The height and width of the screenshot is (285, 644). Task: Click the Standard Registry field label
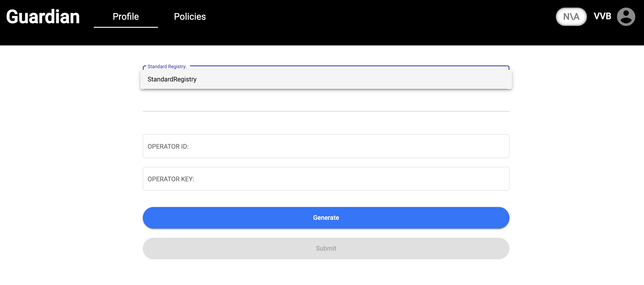click(x=167, y=67)
